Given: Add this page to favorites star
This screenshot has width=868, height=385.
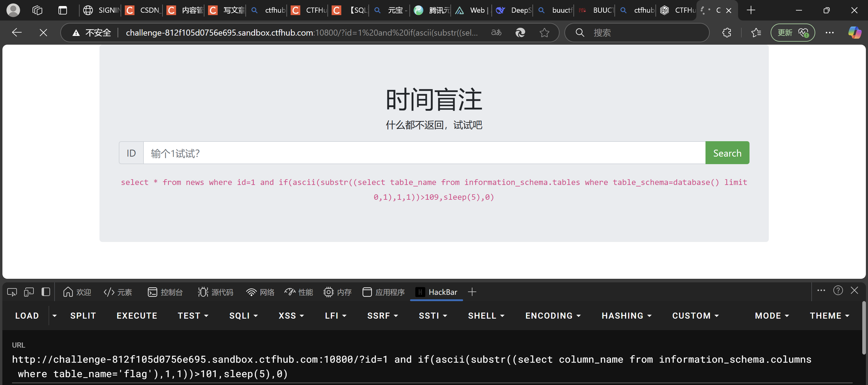Looking at the screenshot, I should [544, 33].
